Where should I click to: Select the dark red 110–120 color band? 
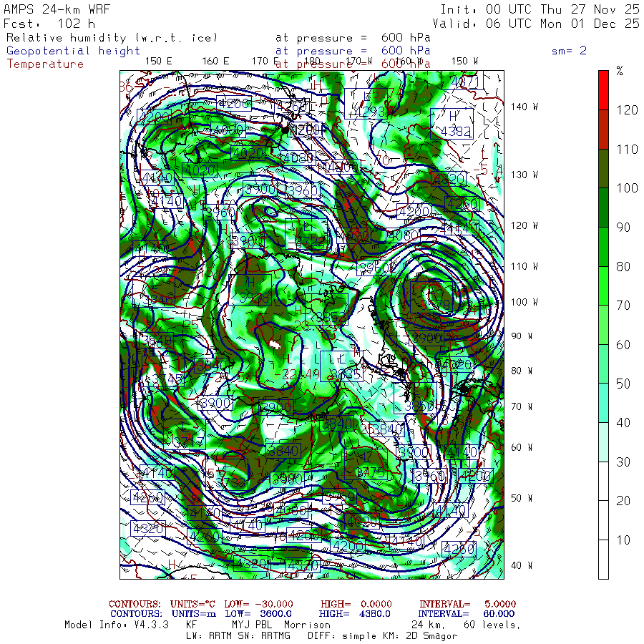point(603,129)
